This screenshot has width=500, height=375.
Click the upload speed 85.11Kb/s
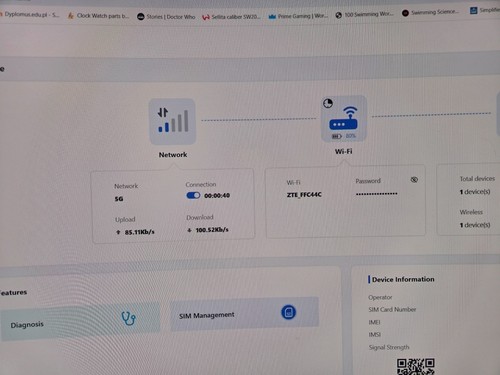(x=139, y=232)
